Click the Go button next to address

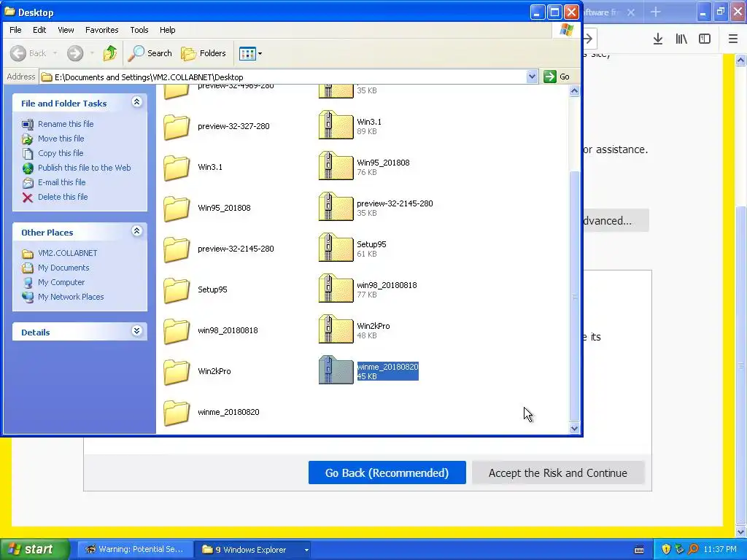(x=557, y=77)
